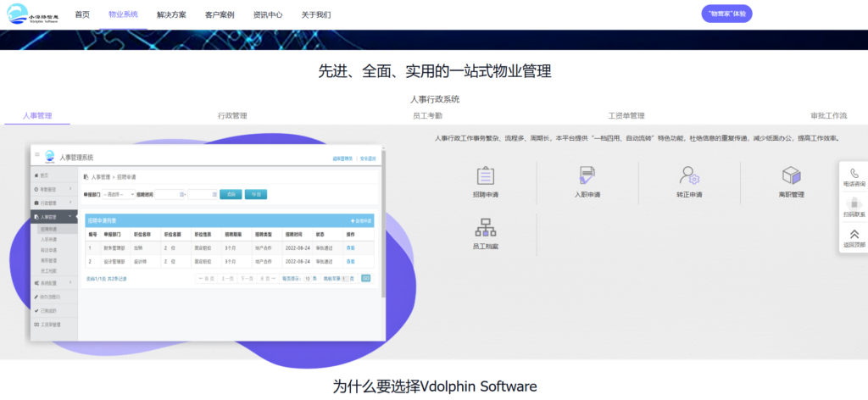This screenshot has height=400, width=868.
Task: Switch to the 人事管理 tab
Action: point(37,115)
